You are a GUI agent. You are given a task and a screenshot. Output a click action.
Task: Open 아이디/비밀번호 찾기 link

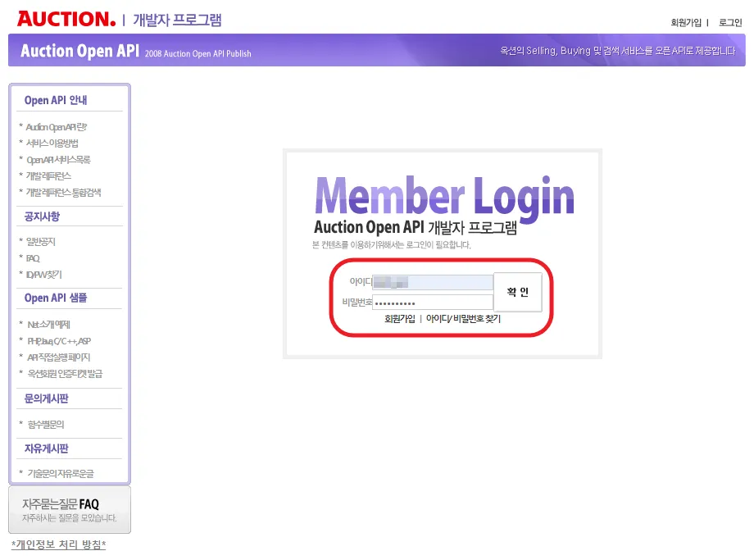463,318
